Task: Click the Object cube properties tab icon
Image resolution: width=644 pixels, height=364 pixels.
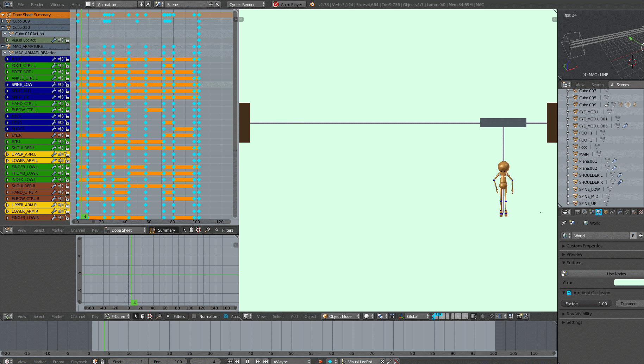Action: tap(606, 212)
